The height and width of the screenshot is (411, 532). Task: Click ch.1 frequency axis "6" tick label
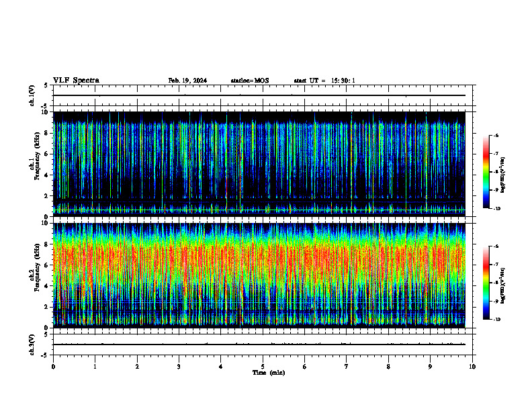47,154
